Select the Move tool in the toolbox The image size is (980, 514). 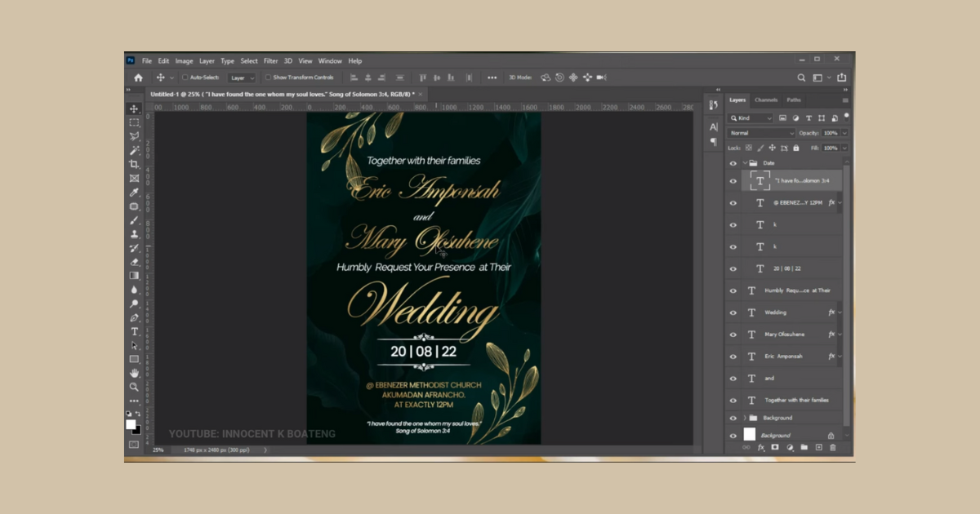[134, 109]
